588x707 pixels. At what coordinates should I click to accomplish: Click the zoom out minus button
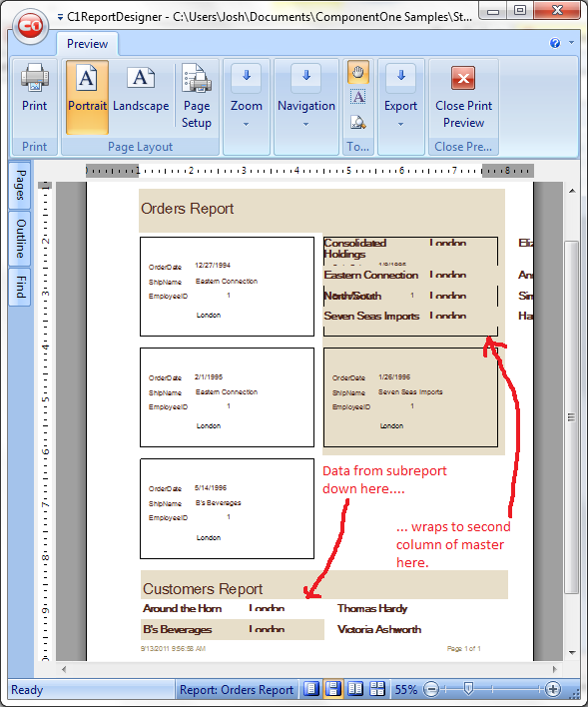pos(431,689)
